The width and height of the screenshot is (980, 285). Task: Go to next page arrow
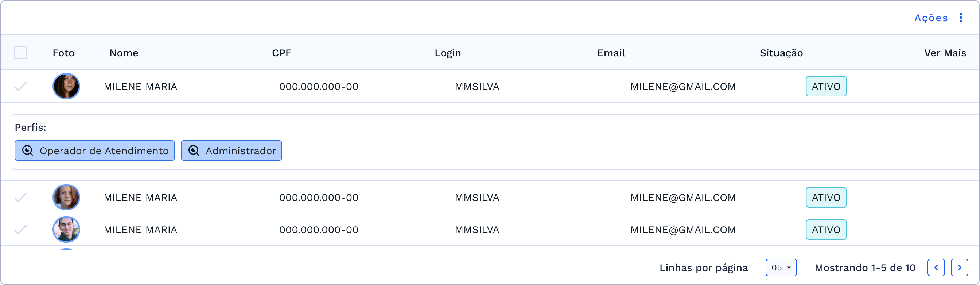pyautogui.click(x=959, y=267)
